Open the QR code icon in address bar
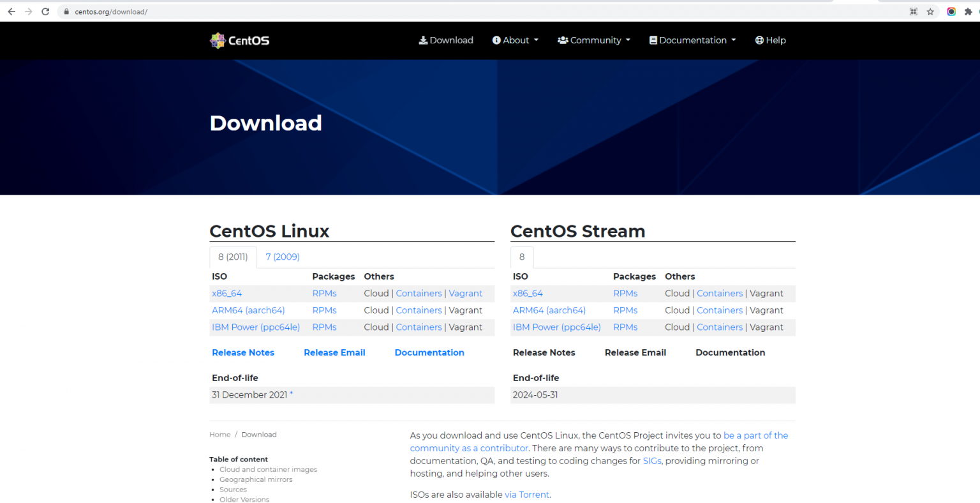The image size is (980, 503). coord(913,11)
